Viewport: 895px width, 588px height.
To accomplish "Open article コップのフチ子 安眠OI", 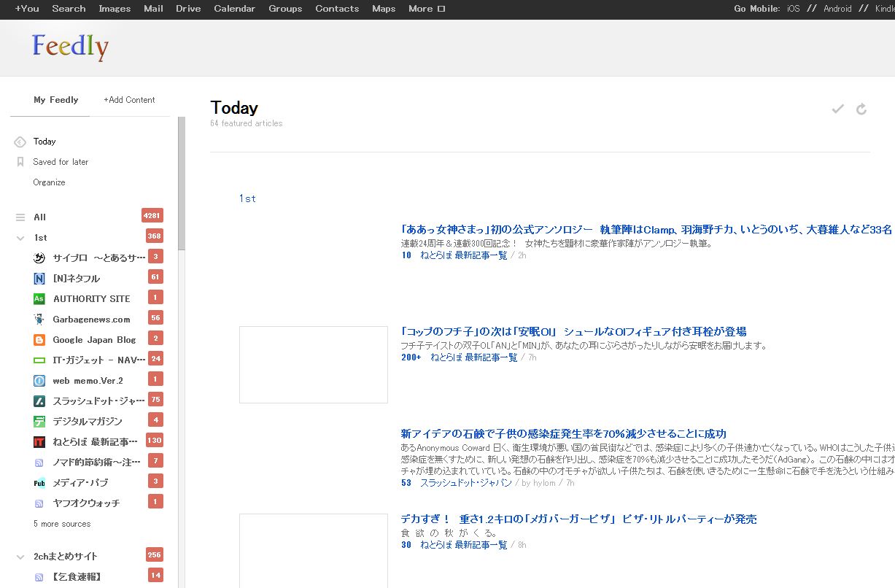I will [x=573, y=331].
